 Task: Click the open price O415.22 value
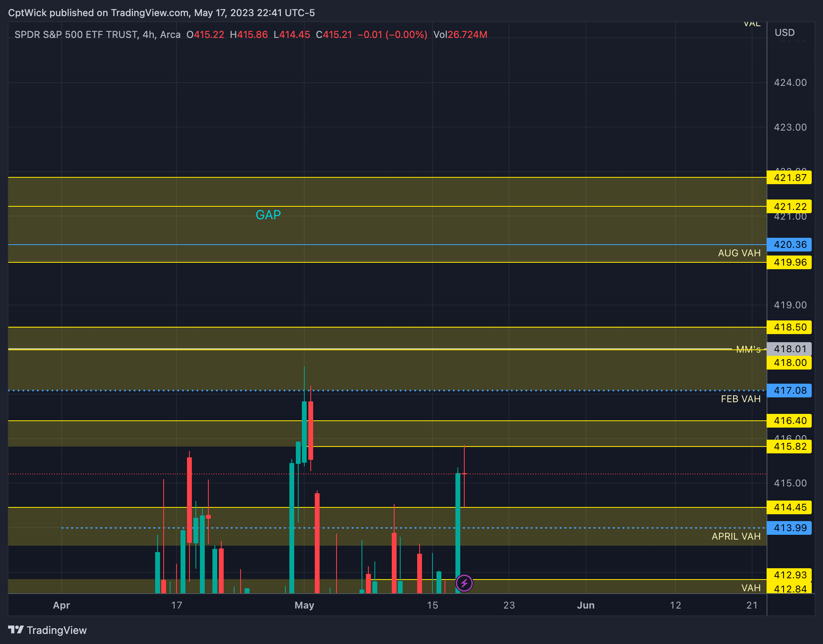[205, 35]
